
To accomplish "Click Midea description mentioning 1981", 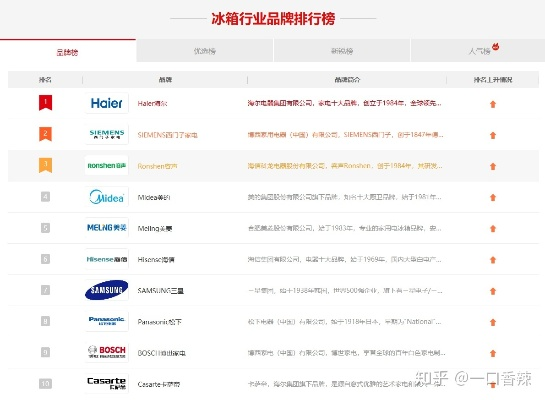I will point(344,197).
